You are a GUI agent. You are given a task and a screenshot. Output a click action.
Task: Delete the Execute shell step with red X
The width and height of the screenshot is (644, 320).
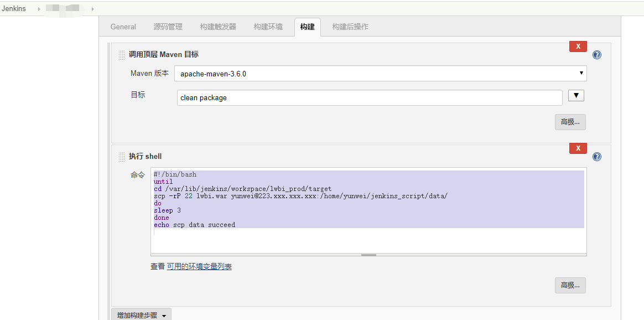coord(578,148)
